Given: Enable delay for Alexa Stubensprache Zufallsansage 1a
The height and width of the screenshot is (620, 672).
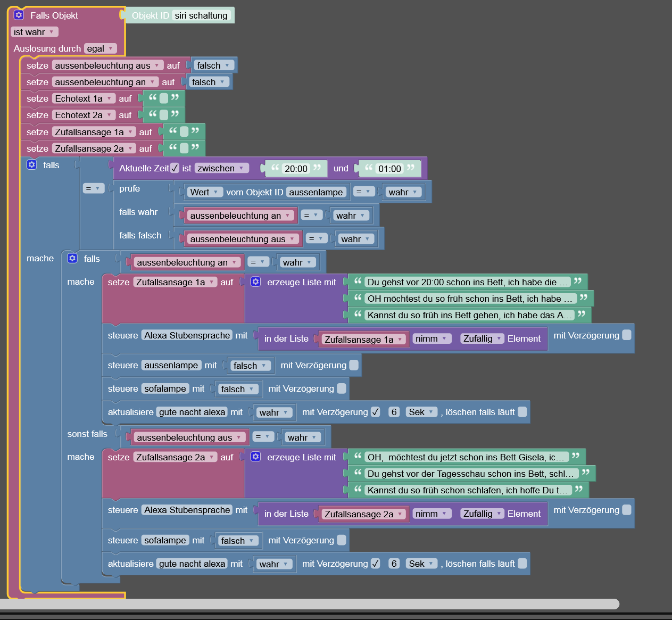Looking at the screenshot, I should (x=627, y=335).
